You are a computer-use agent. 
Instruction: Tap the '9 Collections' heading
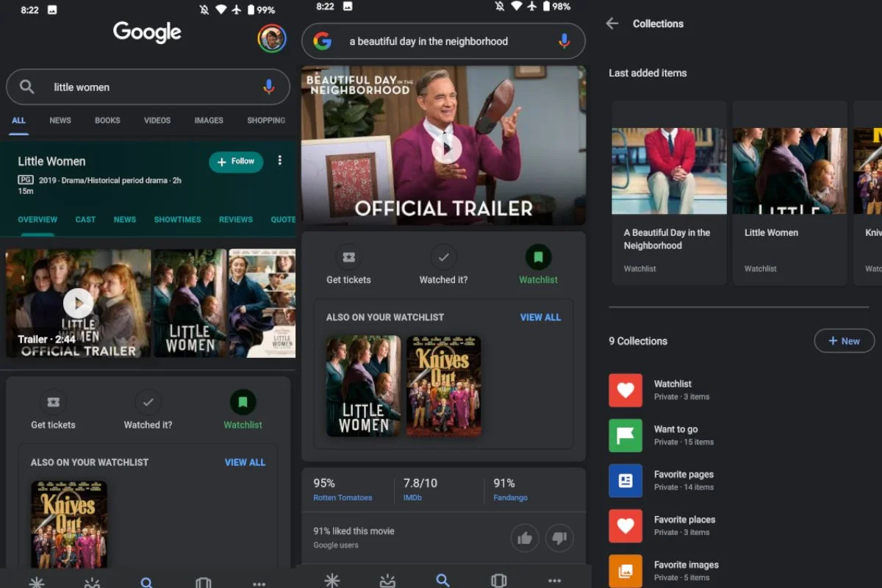tap(638, 341)
